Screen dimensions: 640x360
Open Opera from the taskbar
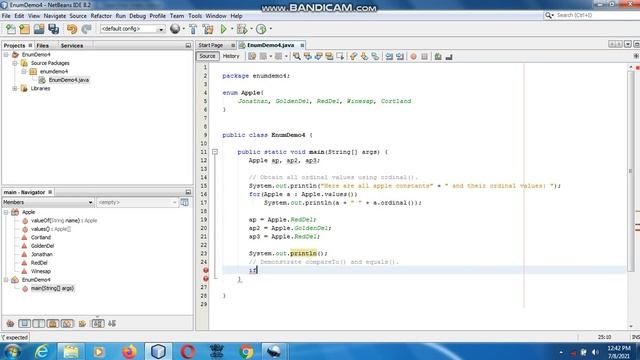coord(187,351)
